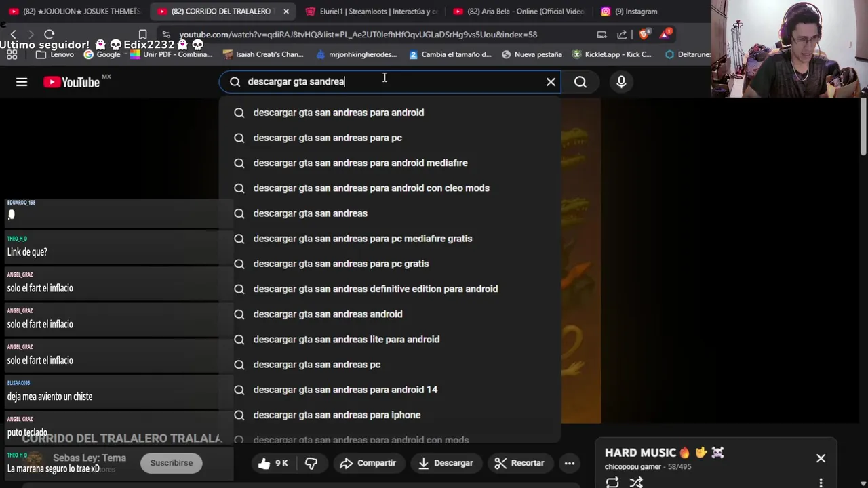868x488 pixels.
Task: Clear the search box with the X
Action: click(x=551, y=82)
